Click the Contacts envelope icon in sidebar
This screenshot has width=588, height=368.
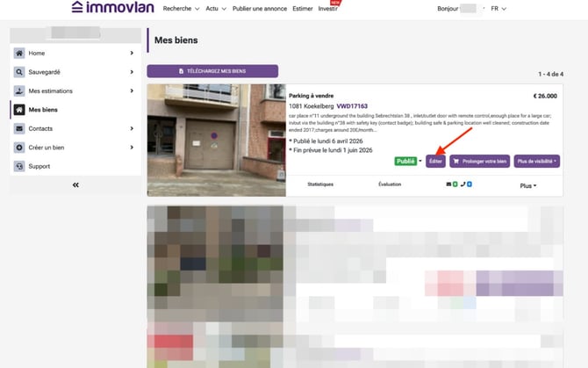pos(19,128)
